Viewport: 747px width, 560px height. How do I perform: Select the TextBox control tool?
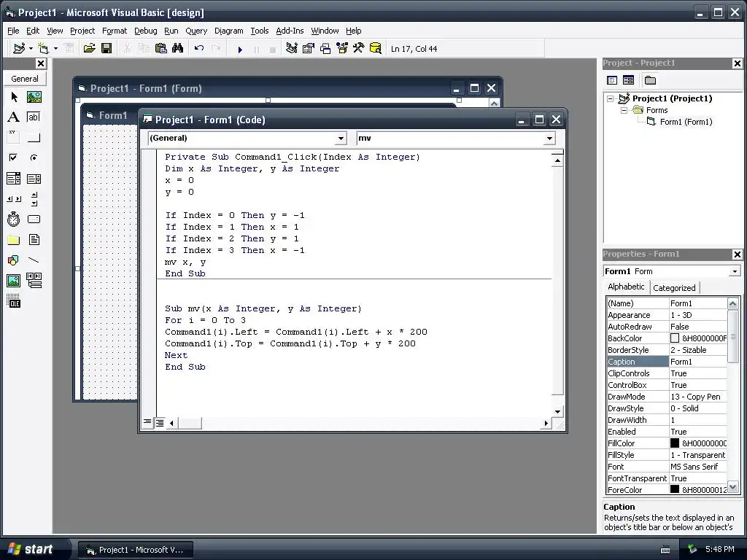(34, 117)
